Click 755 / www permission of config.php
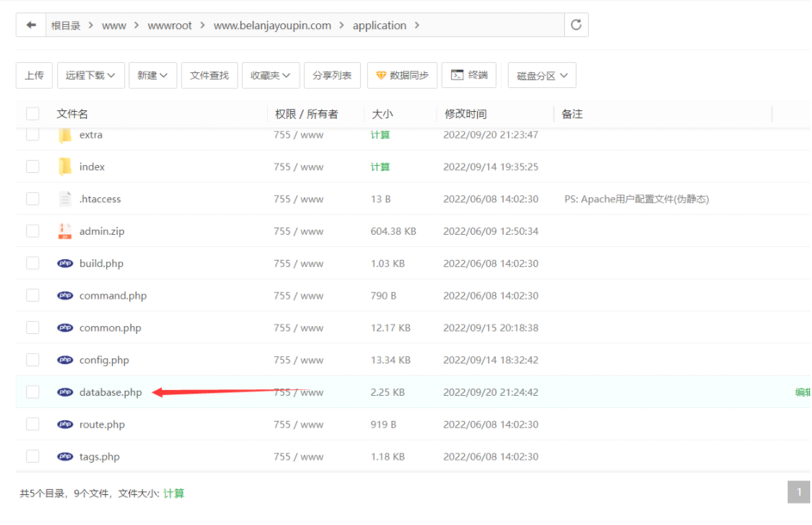This screenshot has width=812, height=525. [x=298, y=360]
